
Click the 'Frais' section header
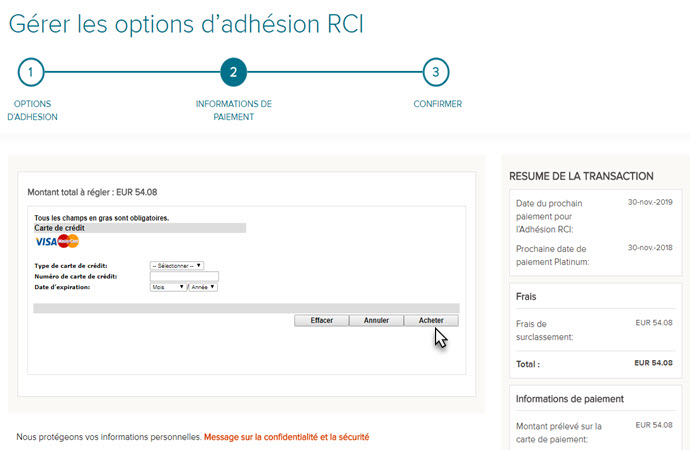pyautogui.click(x=528, y=297)
